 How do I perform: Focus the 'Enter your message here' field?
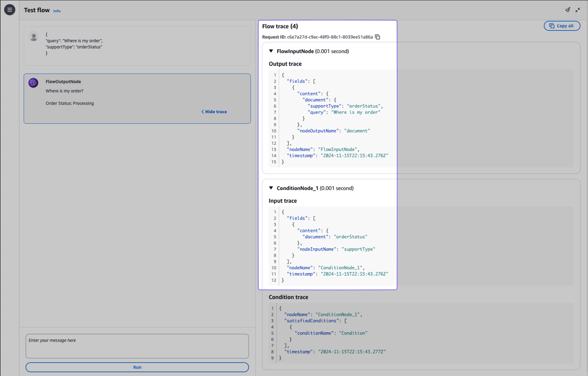[x=137, y=346]
